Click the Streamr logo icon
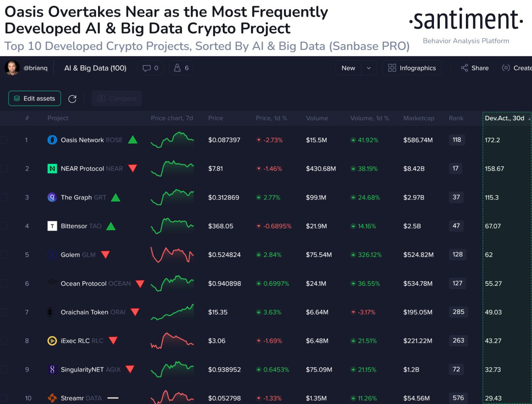 (52, 398)
